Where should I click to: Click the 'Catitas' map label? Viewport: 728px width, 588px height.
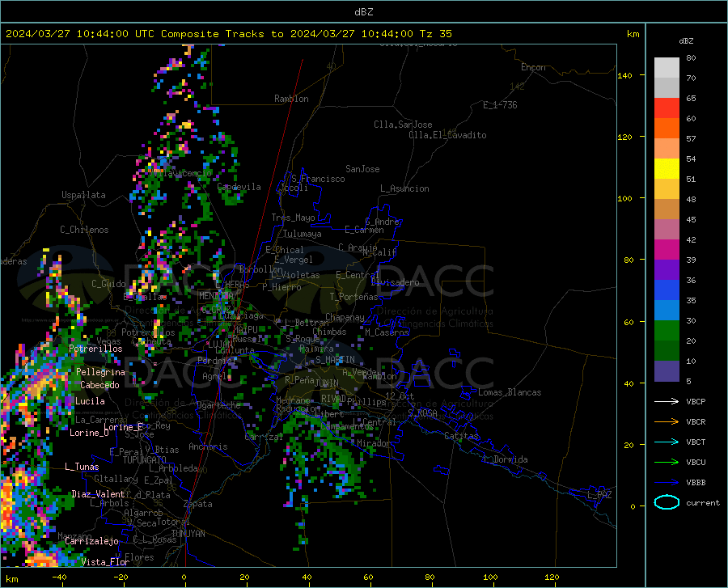coord(461,436)
